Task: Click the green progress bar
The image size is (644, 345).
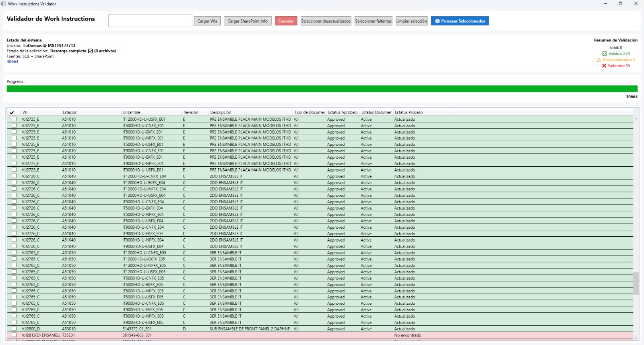Action: [322, 89]
